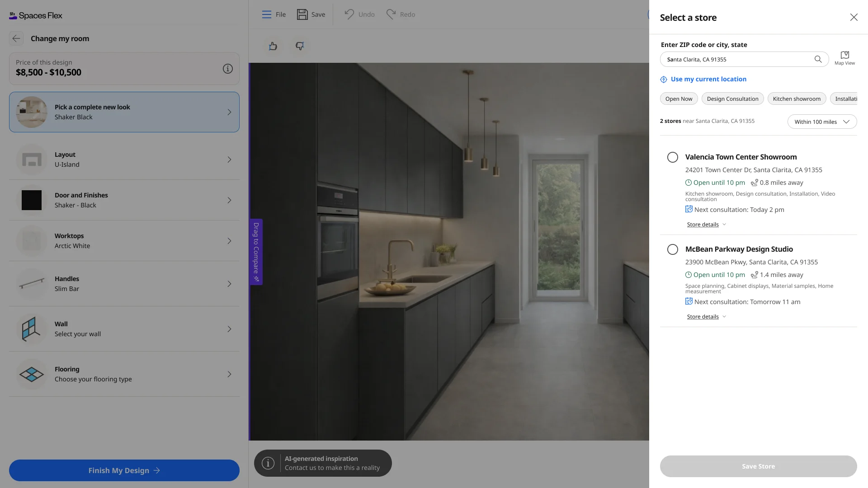
Task: Click the Drag to Compare handle
Action: (256, 252)
